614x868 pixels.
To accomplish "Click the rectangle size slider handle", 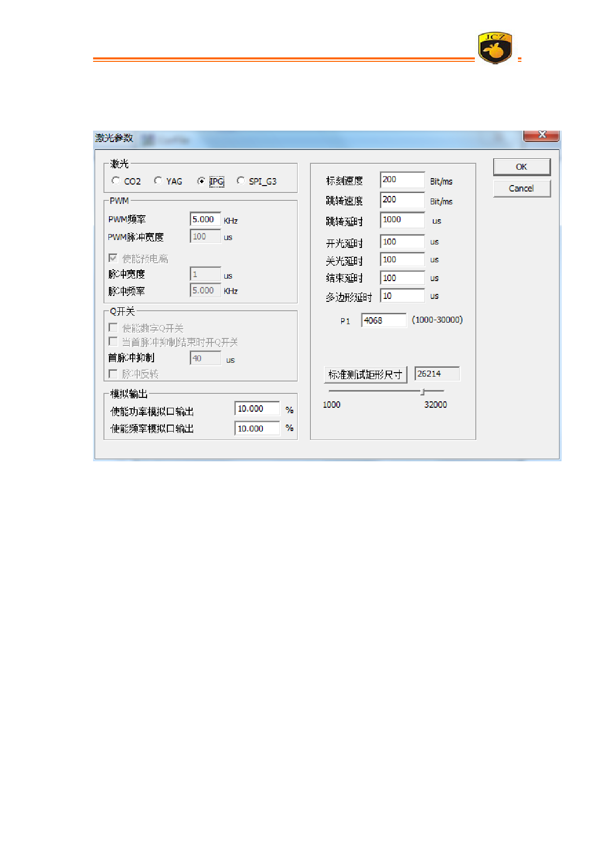I will point(422,391).
